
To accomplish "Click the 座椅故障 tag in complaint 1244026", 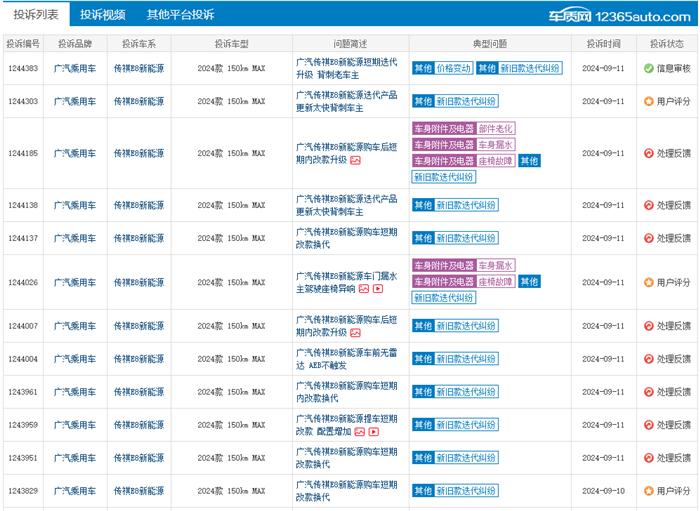I will pos(496,282).
